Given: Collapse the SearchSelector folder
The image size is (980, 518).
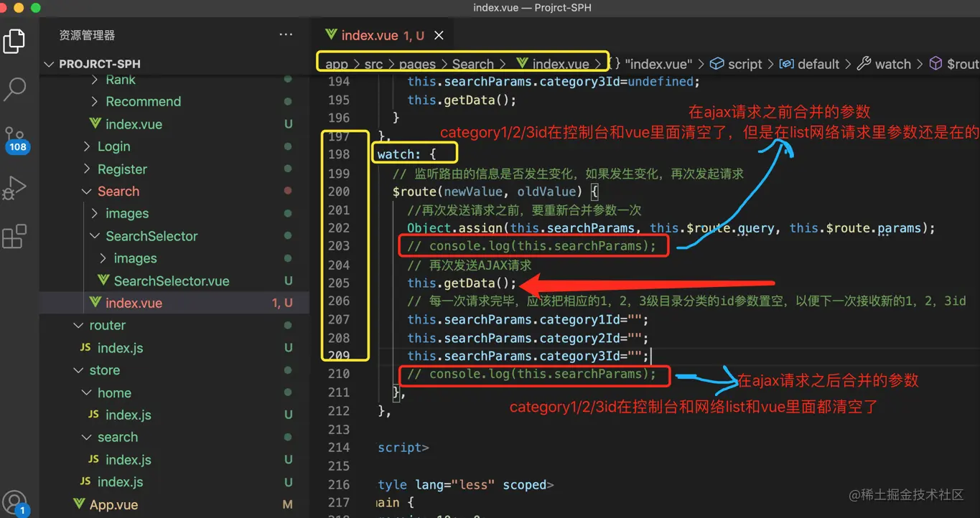Looking at the screenshot, I should point(95,236).
